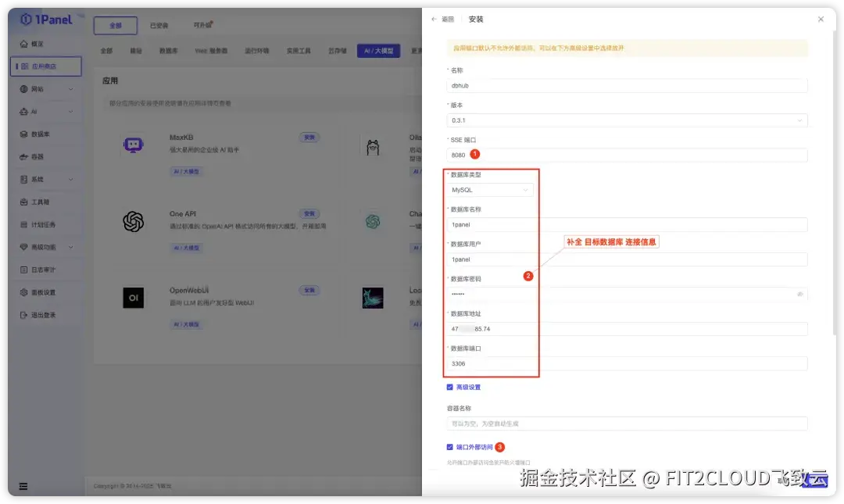
Task: Click 安装 button for OpenWebUI
Action: click(x=309, y=290)
